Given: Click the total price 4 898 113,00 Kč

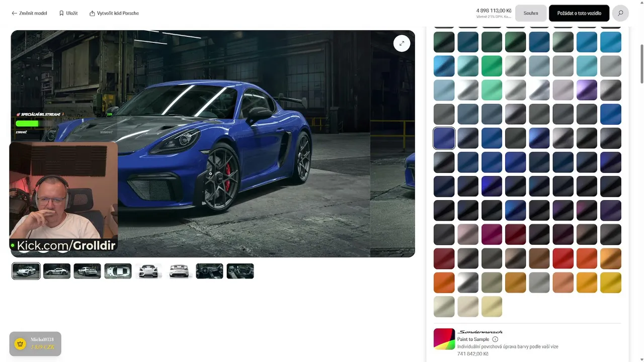Looking at the screenshot, I should click(494, 11).
